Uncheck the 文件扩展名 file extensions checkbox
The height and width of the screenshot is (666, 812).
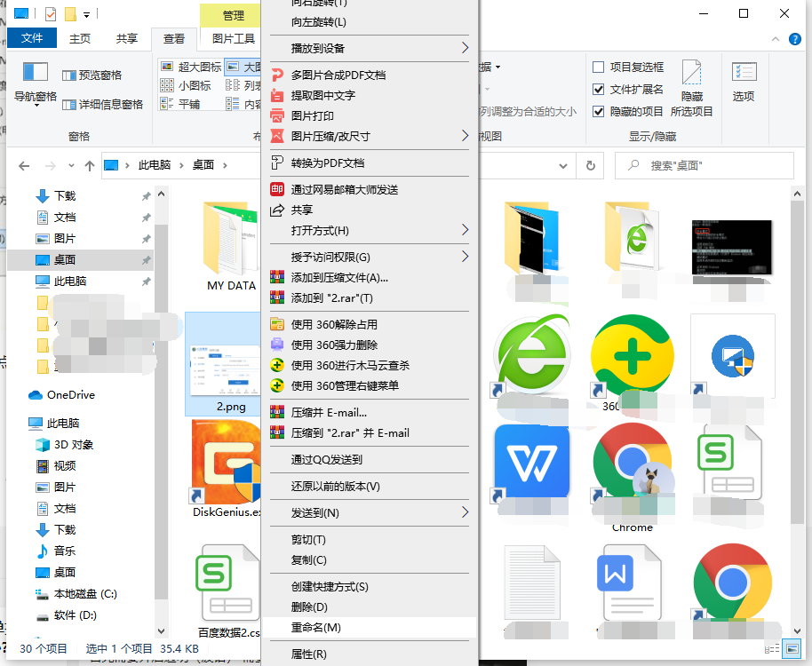(599, 89)
